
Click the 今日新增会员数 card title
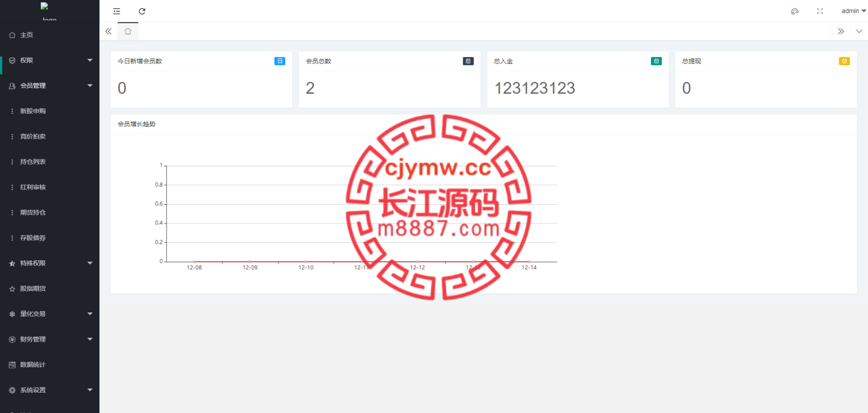coord(140,61)
